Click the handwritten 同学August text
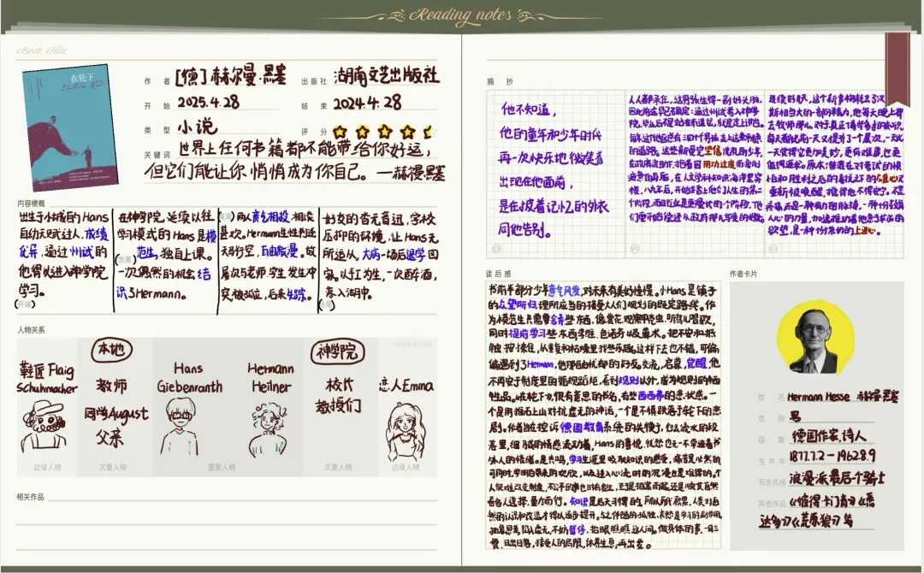 point(116,413)
